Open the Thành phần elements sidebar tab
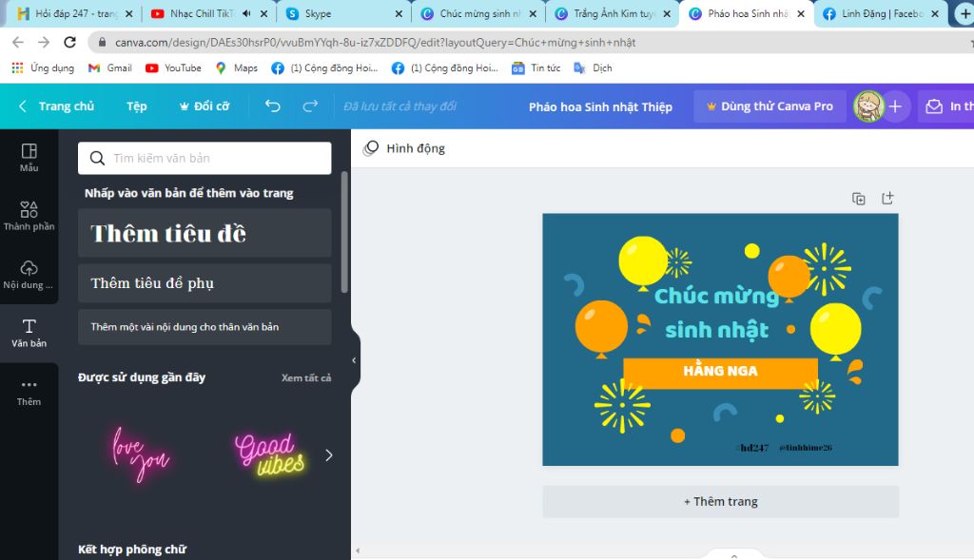The height and width of the screenshot is (560, 974). pyautogui.click(x=29, y=216)
